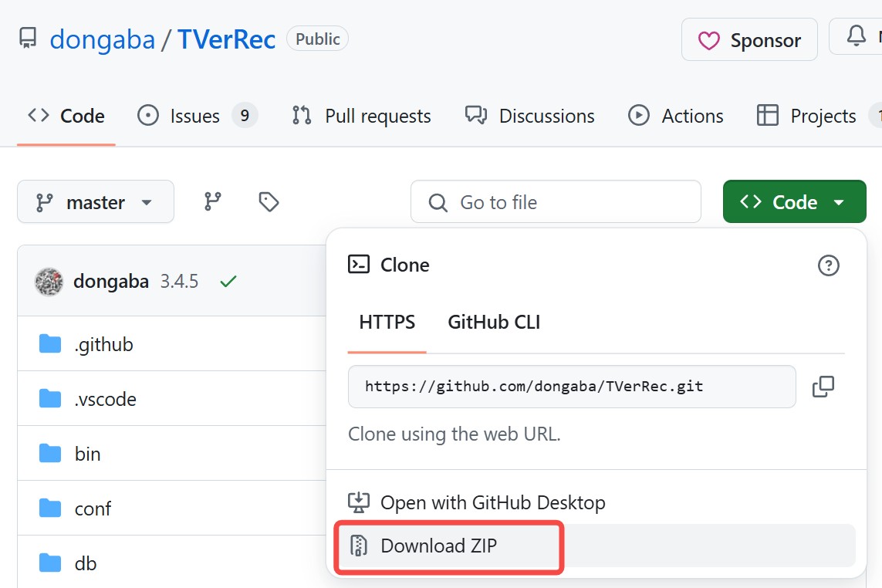The height and width of the screenshot is (588, 882).
Task: Open the .vscode folder
Action: coord(105,399)
